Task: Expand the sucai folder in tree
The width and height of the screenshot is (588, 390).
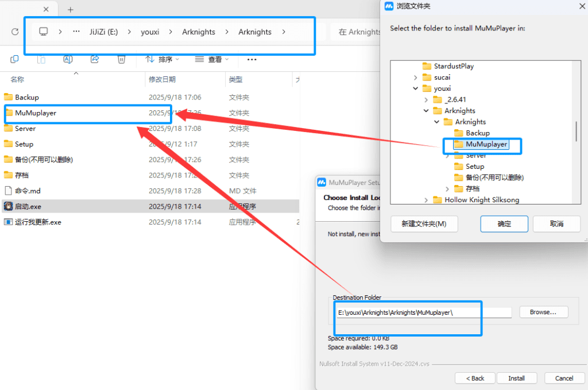Action: tap(415, 77)
